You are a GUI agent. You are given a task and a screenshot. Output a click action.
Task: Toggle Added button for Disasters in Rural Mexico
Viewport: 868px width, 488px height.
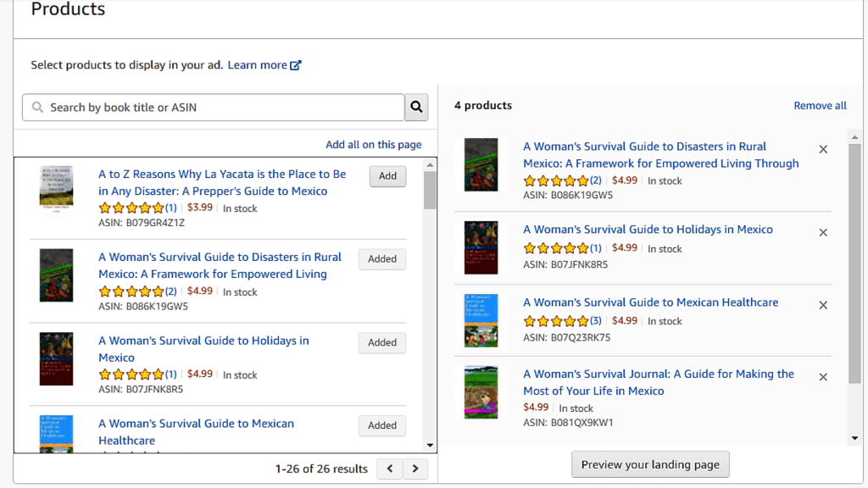381,259
